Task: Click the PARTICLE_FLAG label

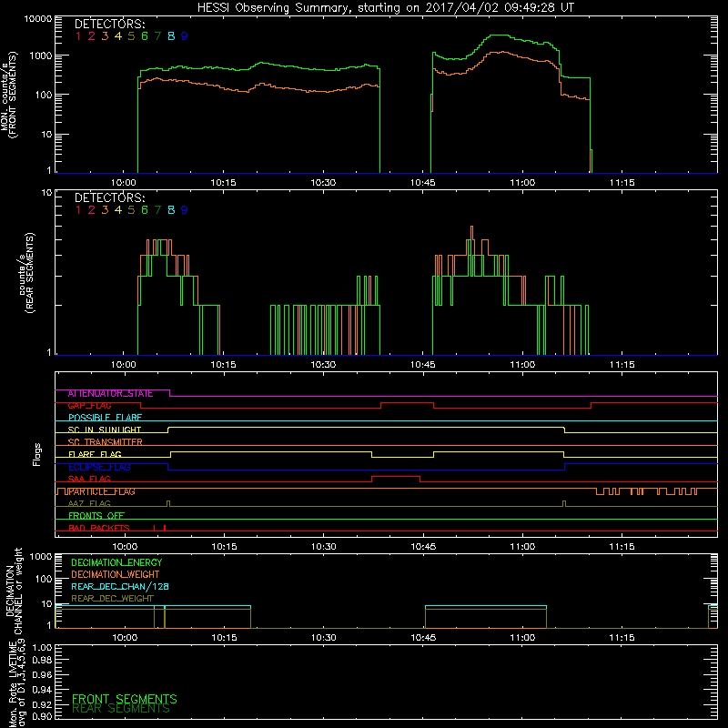Action: tap(102, 491)
